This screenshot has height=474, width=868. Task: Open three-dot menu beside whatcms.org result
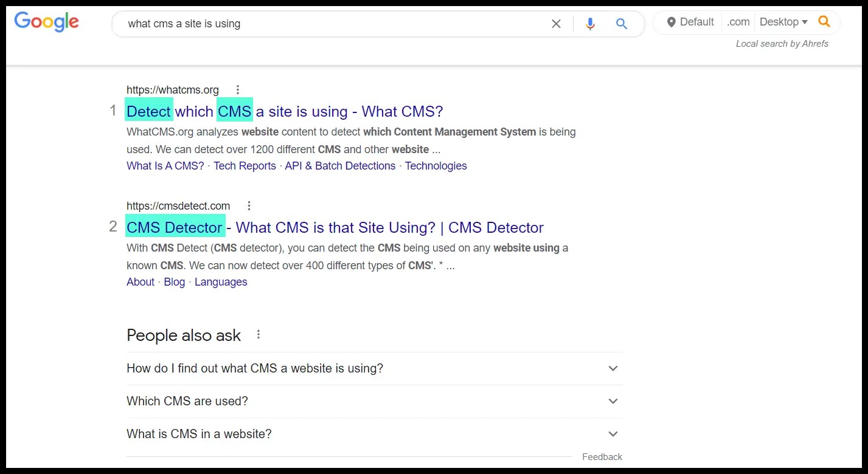[x=238, y=90]
